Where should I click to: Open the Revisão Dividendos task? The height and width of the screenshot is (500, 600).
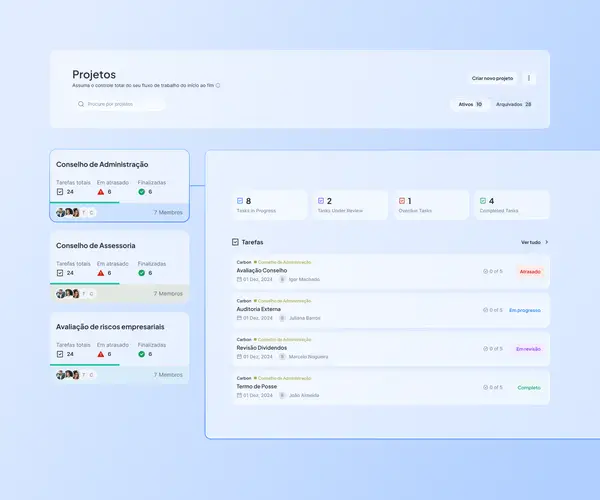(x=391, y=349)
